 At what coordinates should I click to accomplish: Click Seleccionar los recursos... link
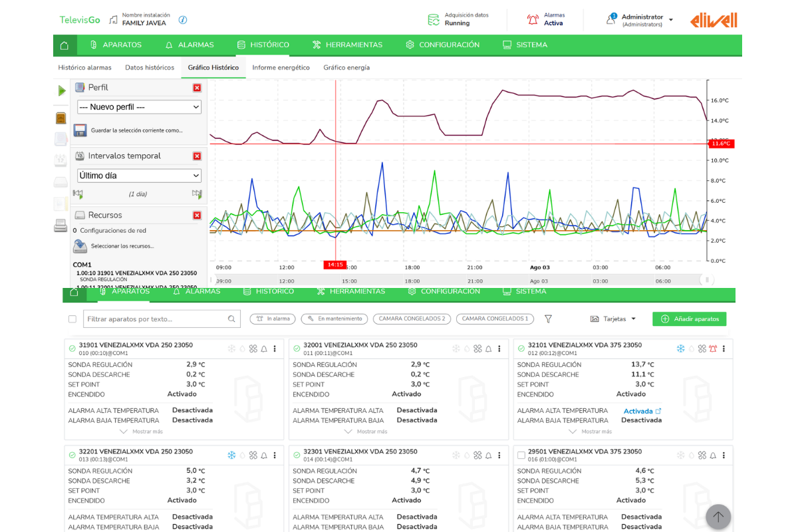click(122, 246)
